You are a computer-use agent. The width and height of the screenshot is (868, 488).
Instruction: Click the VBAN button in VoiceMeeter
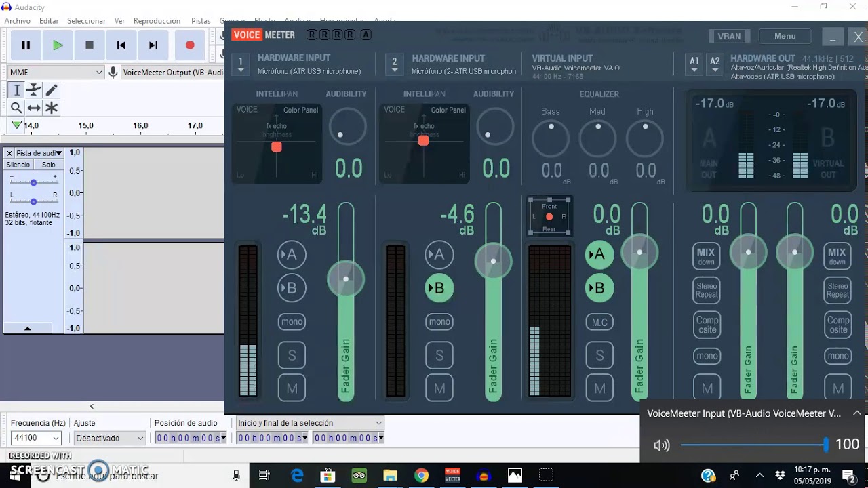pos(729,37)
